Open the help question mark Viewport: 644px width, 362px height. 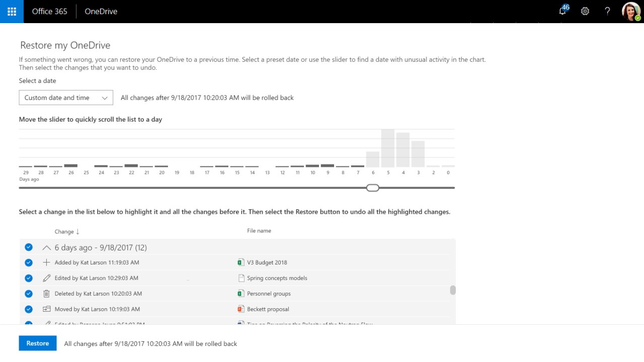[x=607, y=11]
